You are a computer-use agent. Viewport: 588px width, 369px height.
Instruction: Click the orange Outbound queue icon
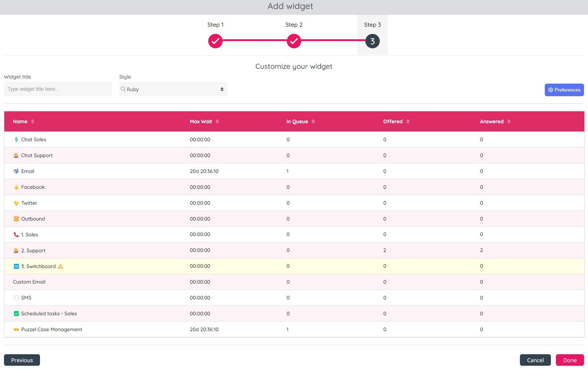pos(16,219)
